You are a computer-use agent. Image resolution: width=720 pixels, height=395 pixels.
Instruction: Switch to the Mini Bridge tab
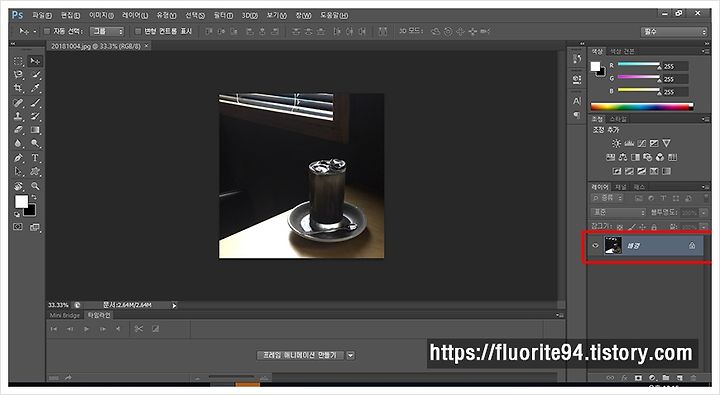click(x=65, y=316)
